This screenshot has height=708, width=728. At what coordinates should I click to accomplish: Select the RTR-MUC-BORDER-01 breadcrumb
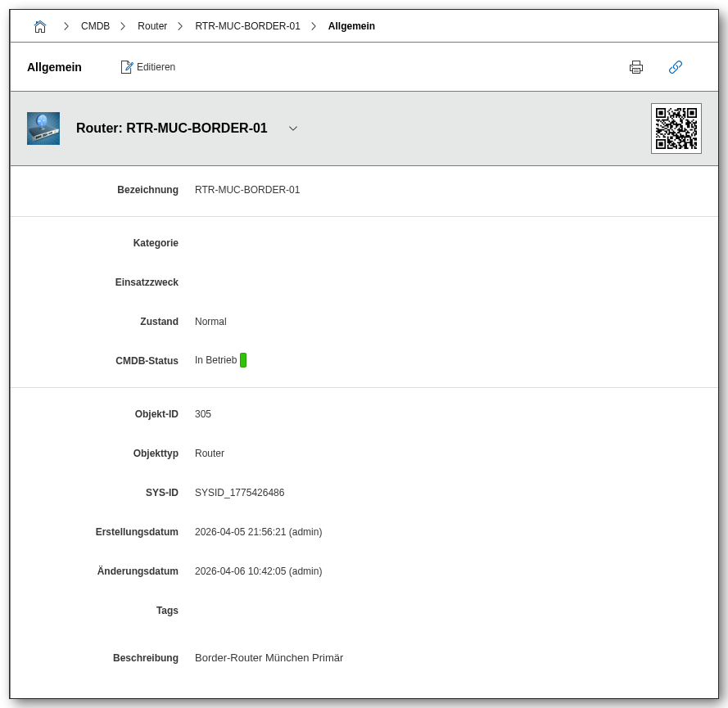click(x=247, y=26)
